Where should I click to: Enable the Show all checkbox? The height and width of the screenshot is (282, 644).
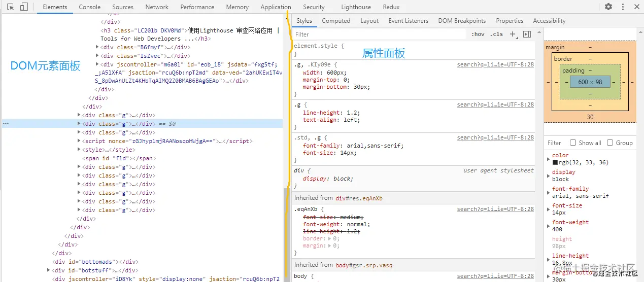click(x=573, y=143)
